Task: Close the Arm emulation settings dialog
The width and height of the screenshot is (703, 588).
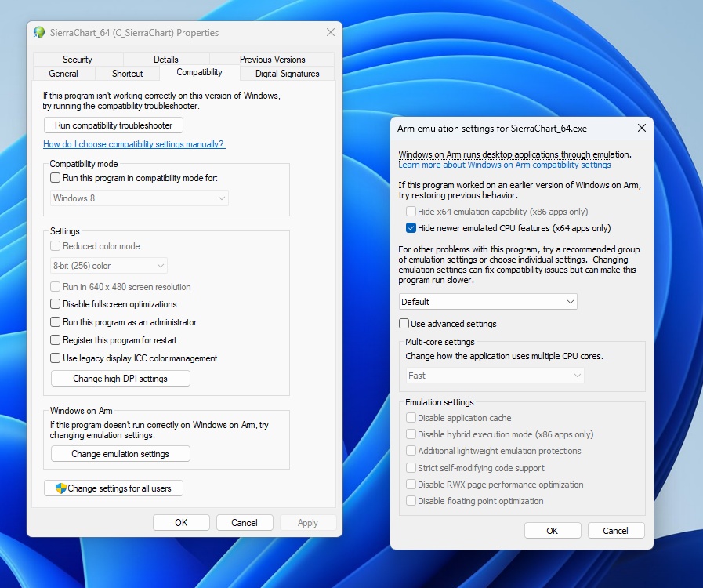Action: tap(642, 129)
